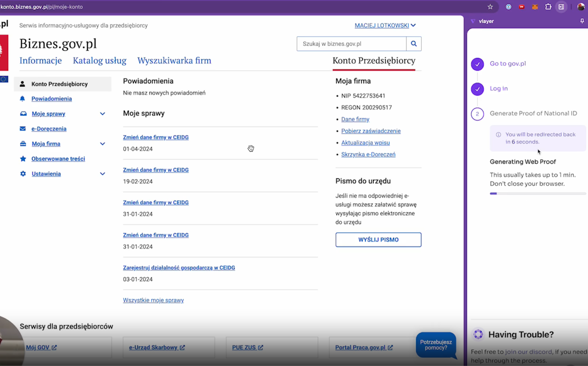This screenshot has width=588, height=366.
Task: Click the join our discord link
Action: 528,352
